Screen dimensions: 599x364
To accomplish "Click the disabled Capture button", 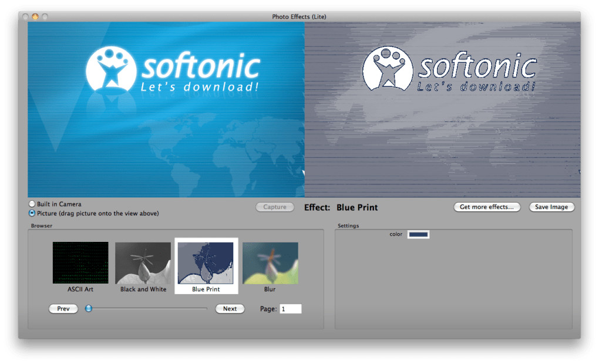I will 275,207.
